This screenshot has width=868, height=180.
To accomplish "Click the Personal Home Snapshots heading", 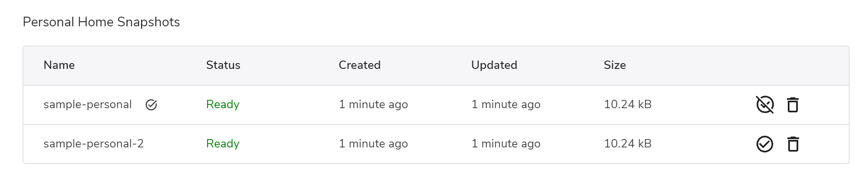I will click(x=101, y=22).
